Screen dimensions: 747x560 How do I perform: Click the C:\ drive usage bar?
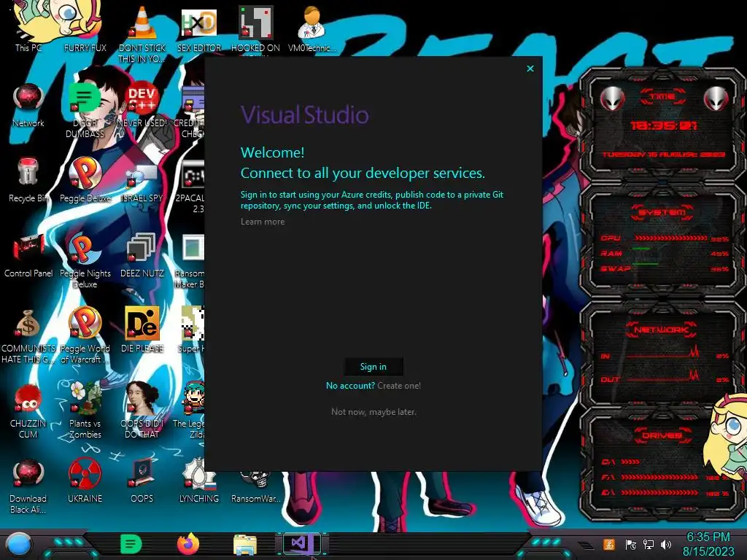point(630,462)
